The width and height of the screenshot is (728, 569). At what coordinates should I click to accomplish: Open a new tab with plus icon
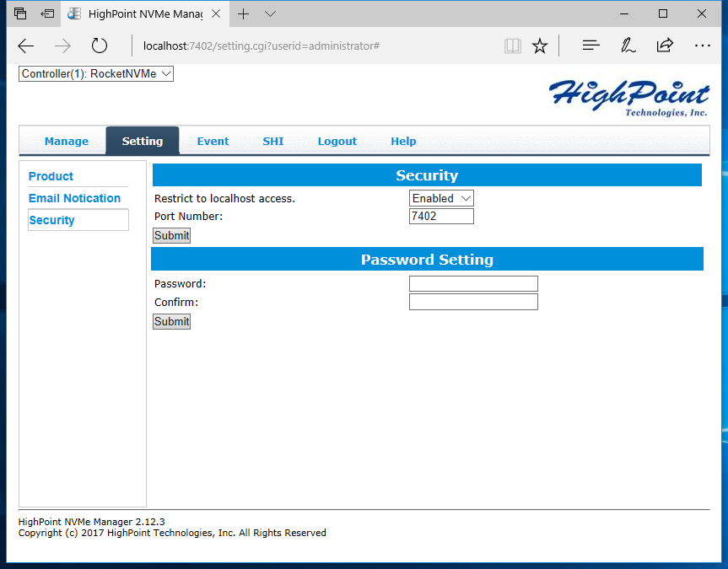point(243,14)
